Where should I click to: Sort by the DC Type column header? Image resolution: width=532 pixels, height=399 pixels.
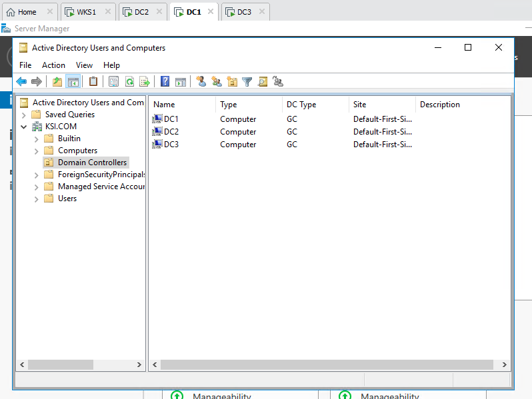pos(315,105)
